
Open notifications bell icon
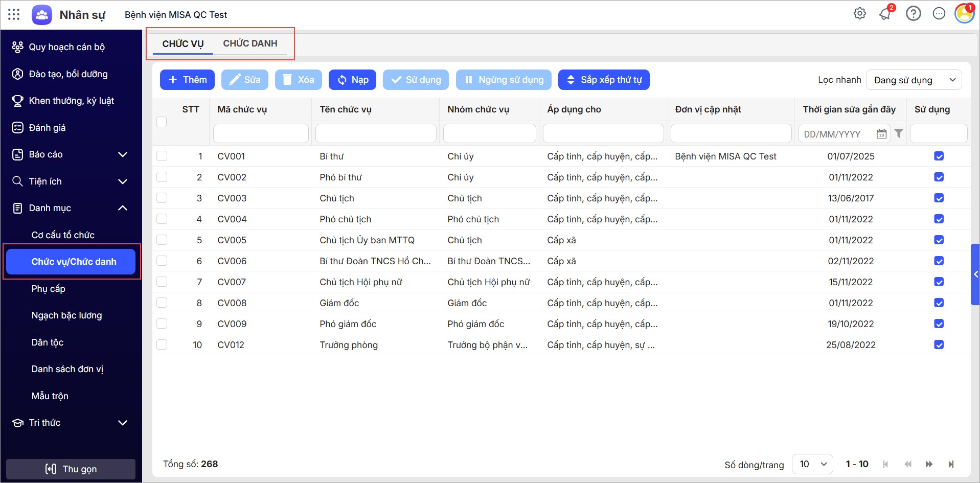point(885,14)
